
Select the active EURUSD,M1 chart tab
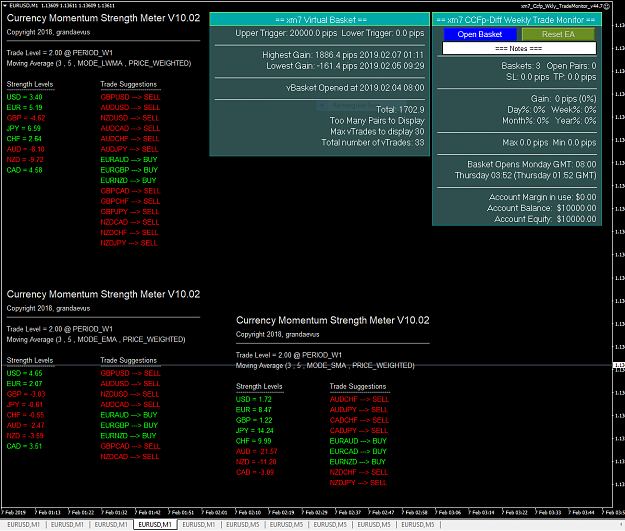tap(155, 525)
